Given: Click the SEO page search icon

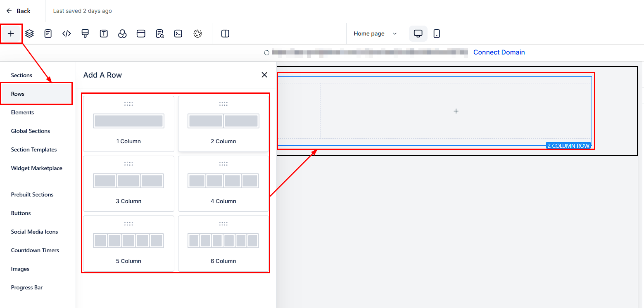Looking at the screenshot, I should point(160,33).
